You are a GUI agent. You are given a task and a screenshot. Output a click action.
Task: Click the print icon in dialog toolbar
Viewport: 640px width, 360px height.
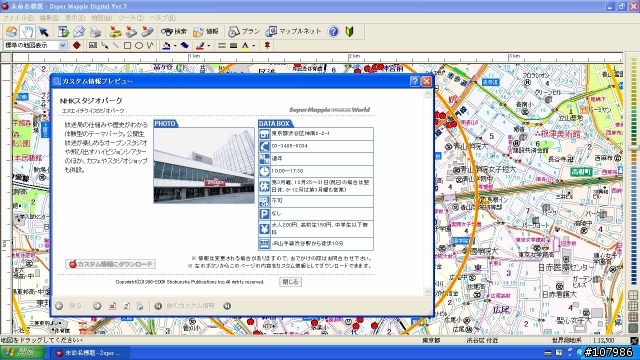click(x=140, y=306)
